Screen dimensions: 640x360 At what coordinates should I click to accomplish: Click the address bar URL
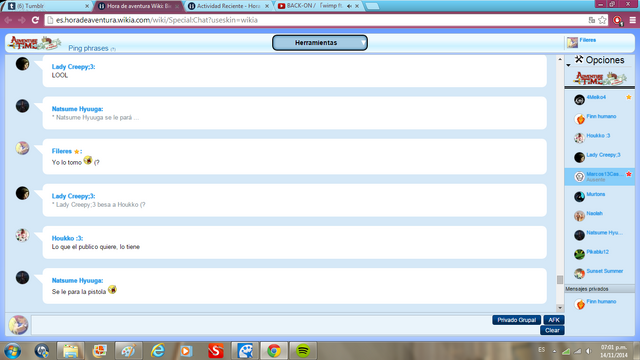157,20
